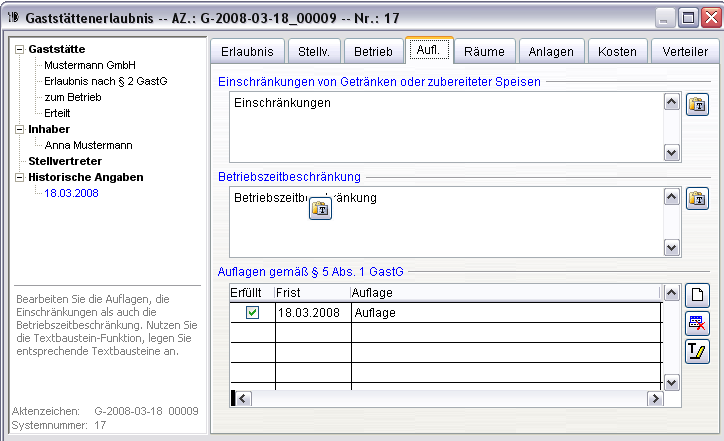Screen dimensions: 724x441
Task: Collapse the Inhaber tree node
Action: coord(21,129)
